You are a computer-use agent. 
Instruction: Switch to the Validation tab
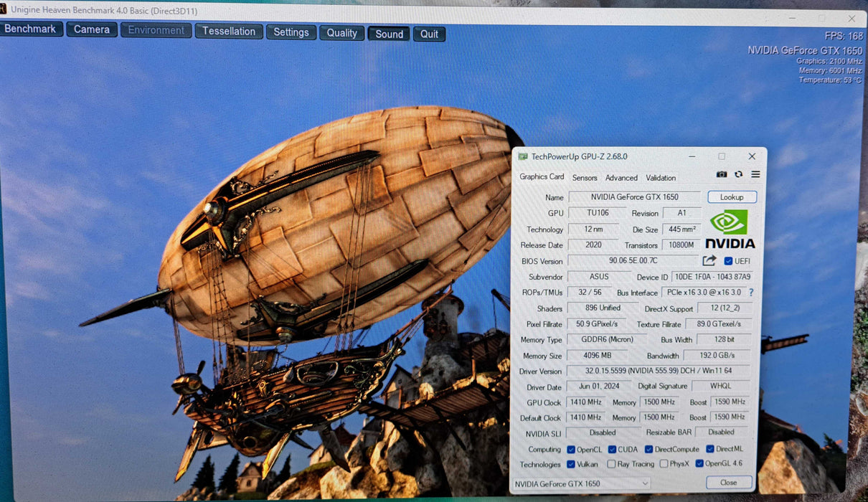pyautogui.click(x=661, y=178)
